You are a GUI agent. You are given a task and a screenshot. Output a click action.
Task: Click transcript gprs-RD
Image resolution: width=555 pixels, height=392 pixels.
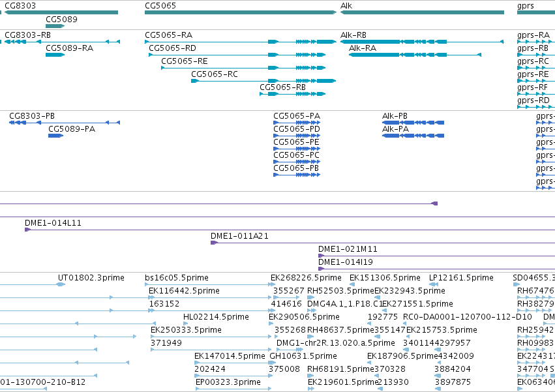[533, 100]
